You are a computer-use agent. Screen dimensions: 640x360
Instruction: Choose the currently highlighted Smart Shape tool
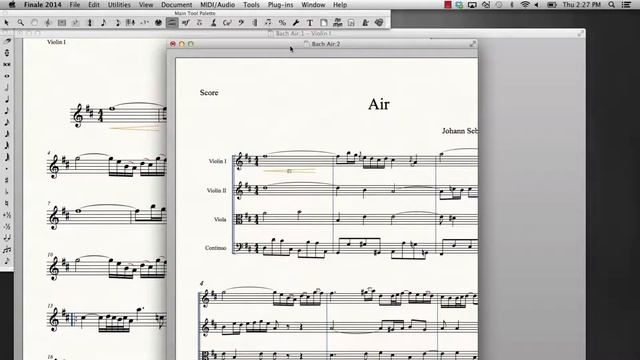[x=172, y=22]
